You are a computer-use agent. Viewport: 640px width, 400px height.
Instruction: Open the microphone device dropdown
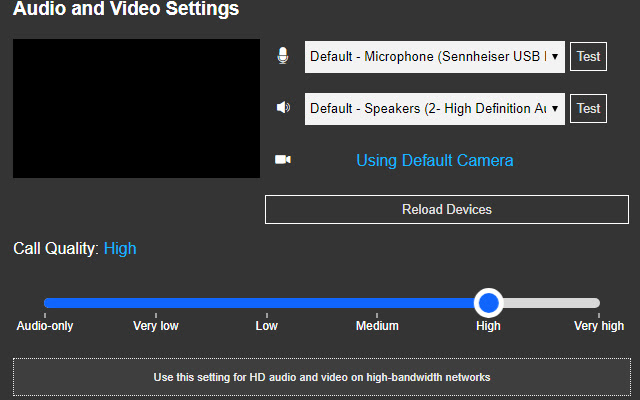point(435,57)
